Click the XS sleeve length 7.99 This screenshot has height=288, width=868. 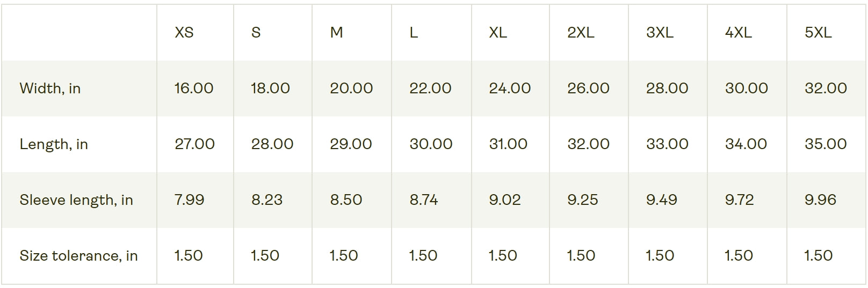(190, 200)
